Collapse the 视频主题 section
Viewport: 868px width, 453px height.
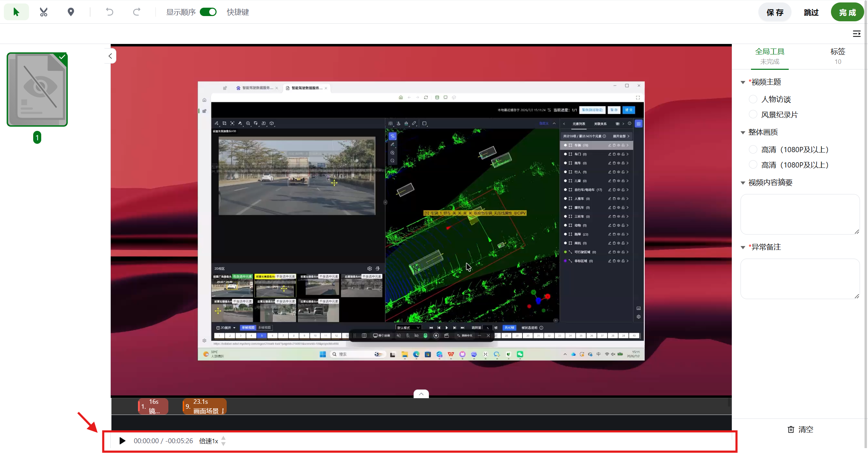[743, 82]
